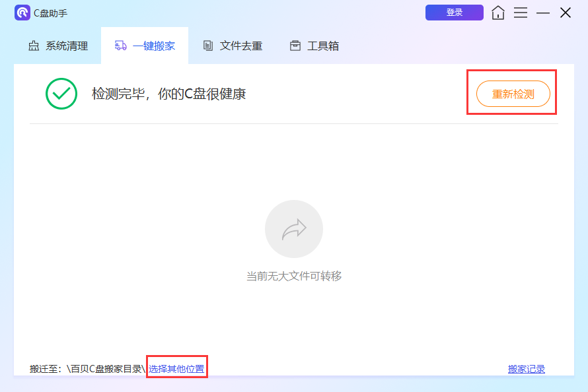Click the truck icon on 一键搬家 tab

tap(121, 46)
